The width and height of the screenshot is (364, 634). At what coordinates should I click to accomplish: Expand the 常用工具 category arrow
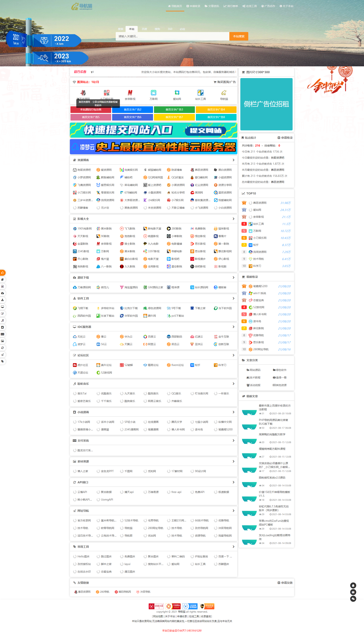point(234,547)
